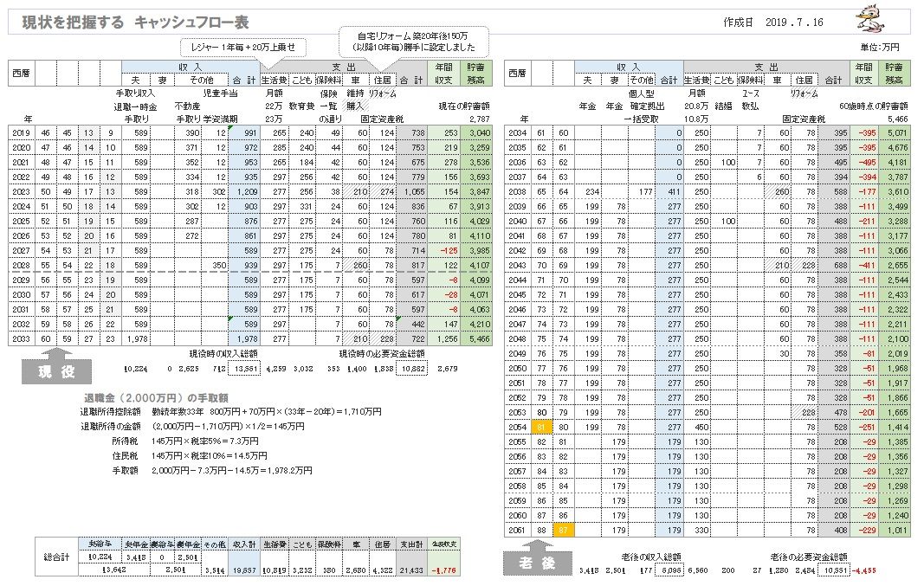Select the 350 cell in the 2028 row

click(215, 266)
